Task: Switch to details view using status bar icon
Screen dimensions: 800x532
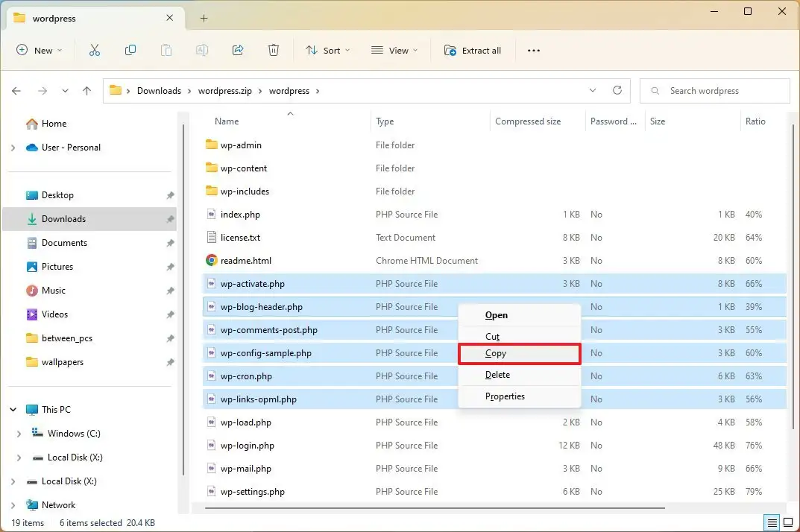Action: (772, 522)
